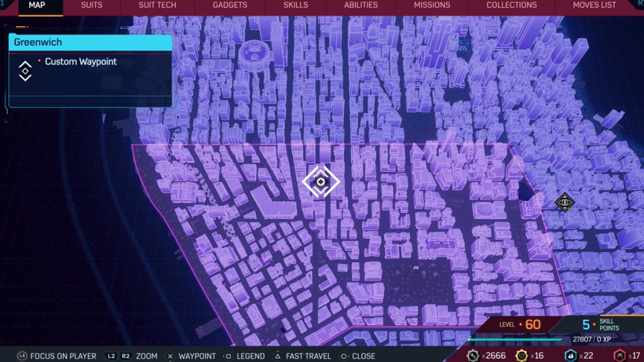Click the L3 Focus on Player icon
The width and height of the screenshot is (644, 362).
[22, 356]
